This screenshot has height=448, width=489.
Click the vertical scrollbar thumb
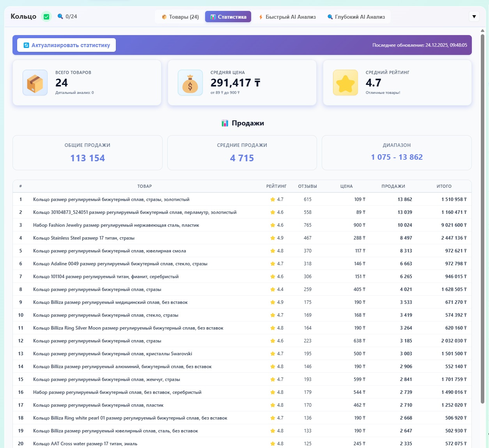[483, 218]
